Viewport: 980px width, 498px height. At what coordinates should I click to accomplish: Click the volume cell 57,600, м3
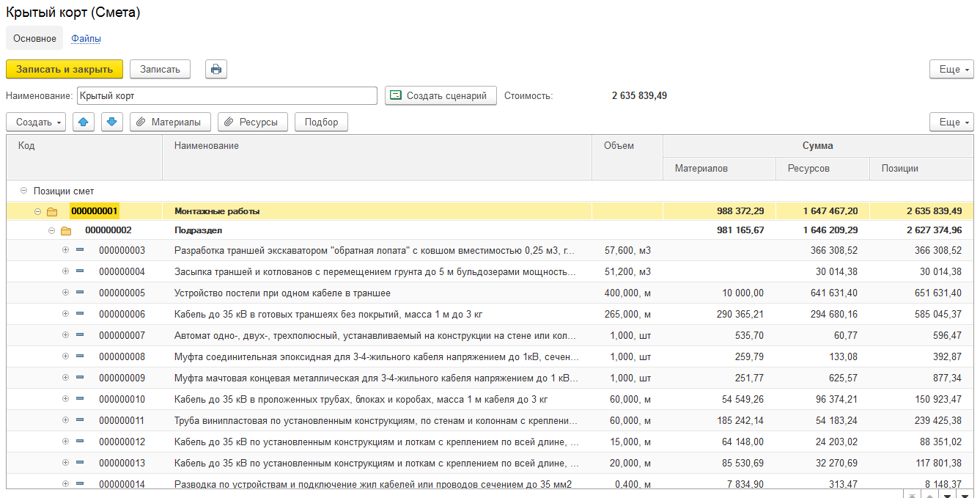[x=627, y=251]
